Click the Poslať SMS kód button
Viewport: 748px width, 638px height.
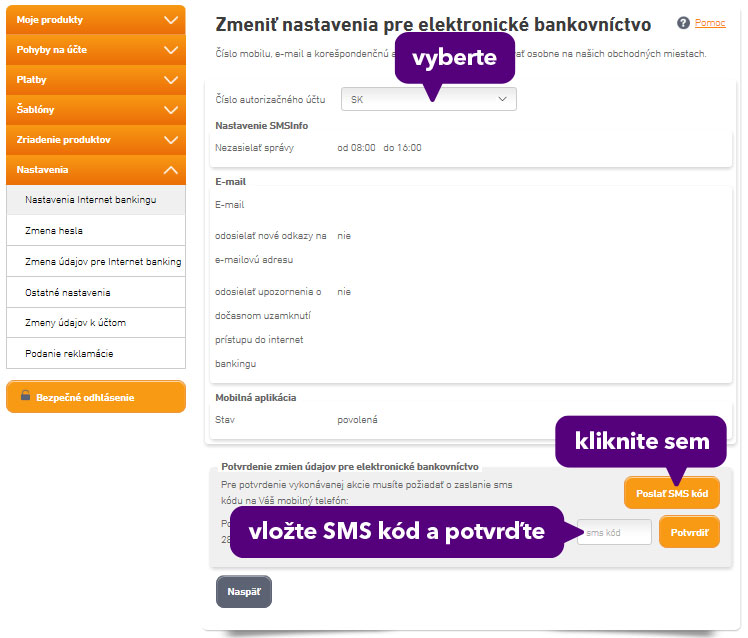[672, 493]
